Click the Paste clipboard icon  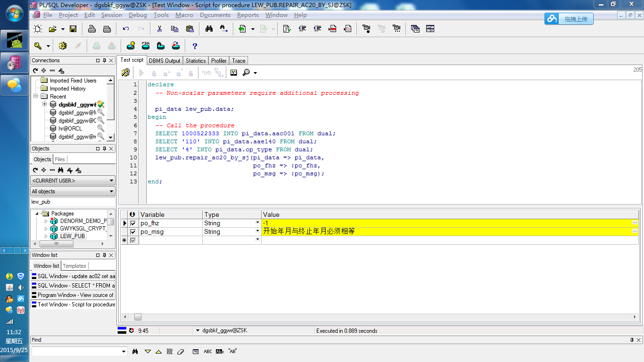tap(190, 29)
